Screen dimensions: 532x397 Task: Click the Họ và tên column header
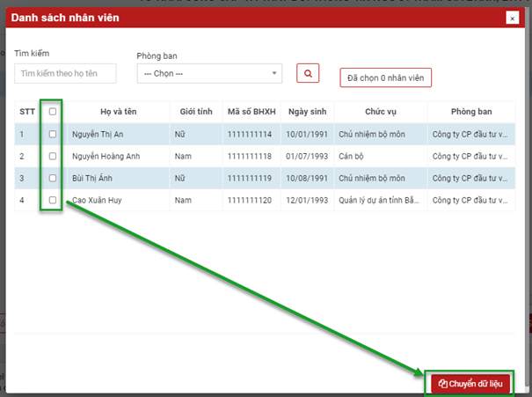click(x=118, y=112)
